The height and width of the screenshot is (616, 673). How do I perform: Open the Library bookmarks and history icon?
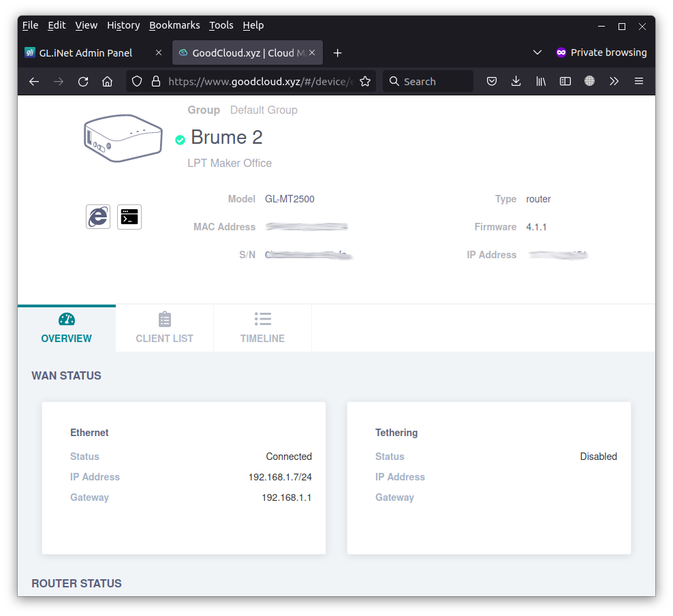tap(541, 81)
